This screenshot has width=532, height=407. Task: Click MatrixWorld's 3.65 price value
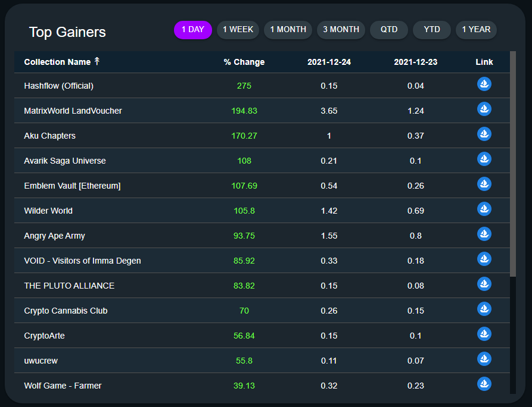point(329,111)
